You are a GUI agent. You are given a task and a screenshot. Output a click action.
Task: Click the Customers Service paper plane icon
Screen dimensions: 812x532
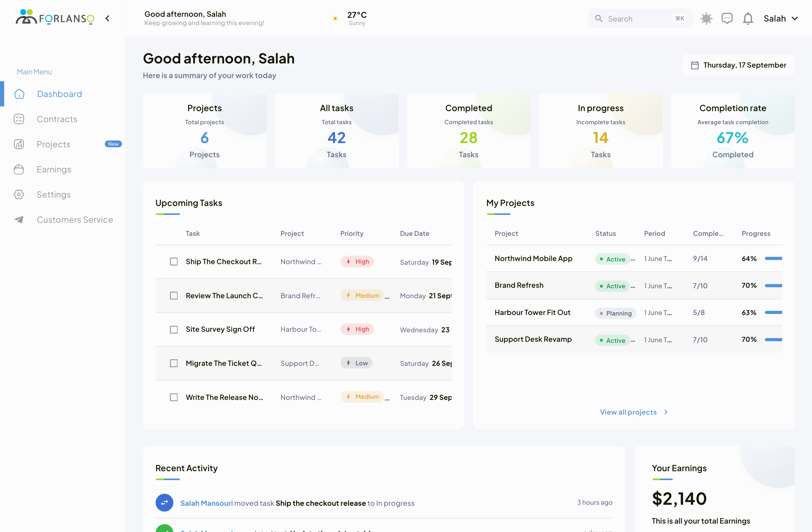19,219
